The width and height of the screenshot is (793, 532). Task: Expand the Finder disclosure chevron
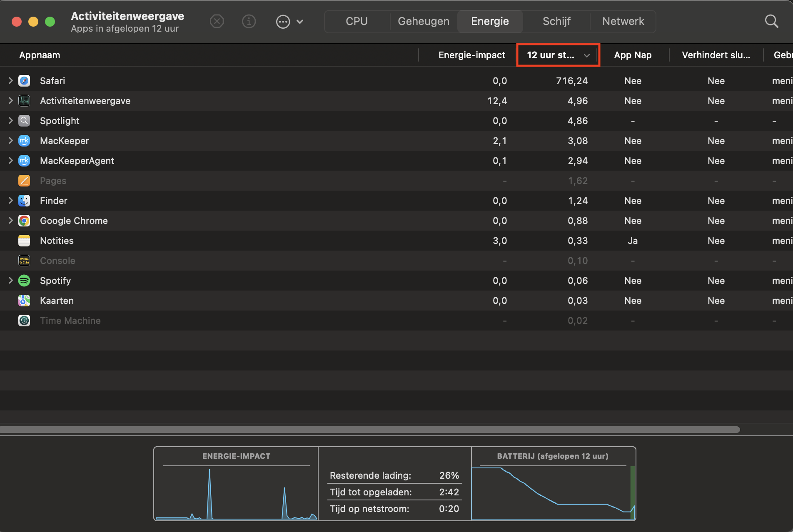pos(11,201)
